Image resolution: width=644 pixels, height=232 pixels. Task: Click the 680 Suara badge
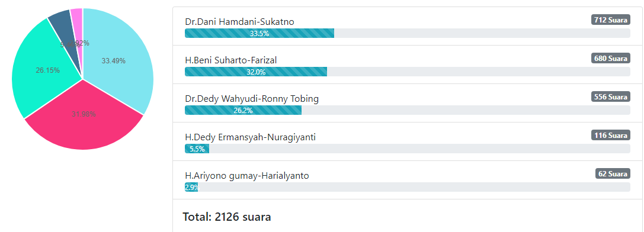611,59
